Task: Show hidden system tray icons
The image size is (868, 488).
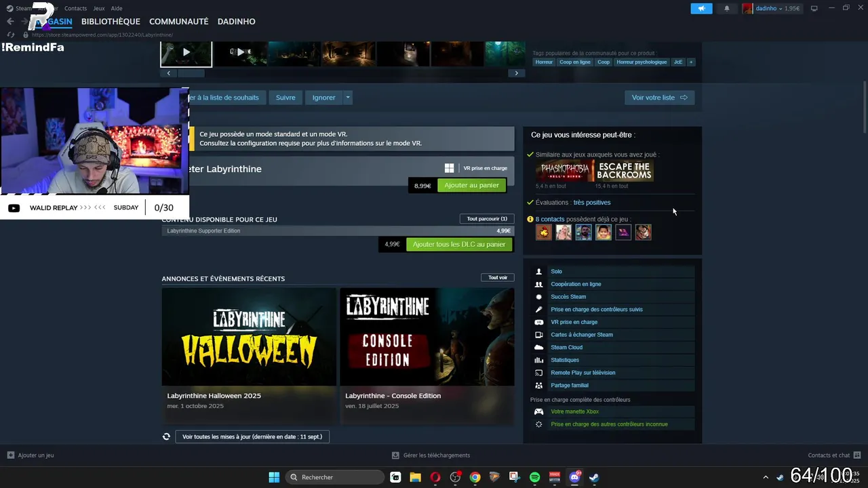Action: tap(766, 477)
